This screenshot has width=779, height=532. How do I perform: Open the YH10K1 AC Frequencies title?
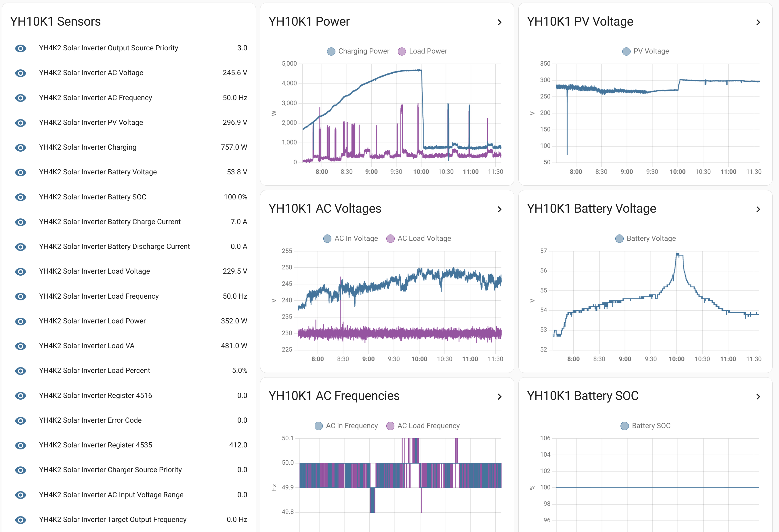point(334,396)
